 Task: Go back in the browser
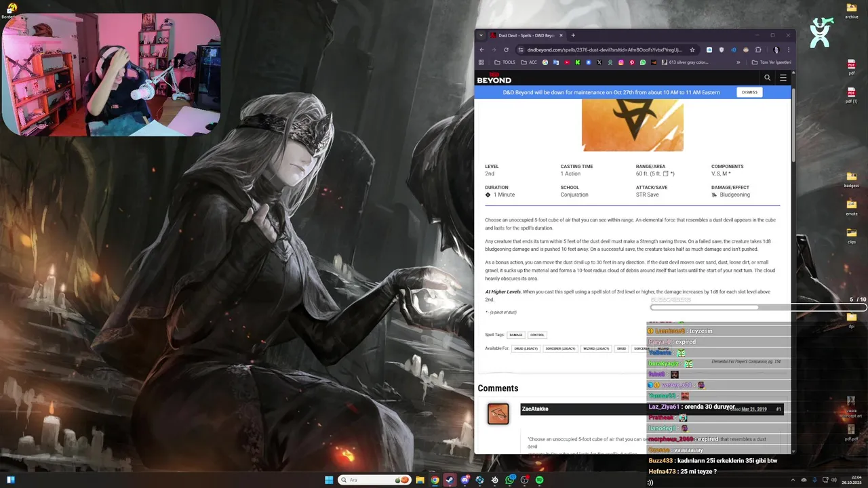tap(481, 49)
